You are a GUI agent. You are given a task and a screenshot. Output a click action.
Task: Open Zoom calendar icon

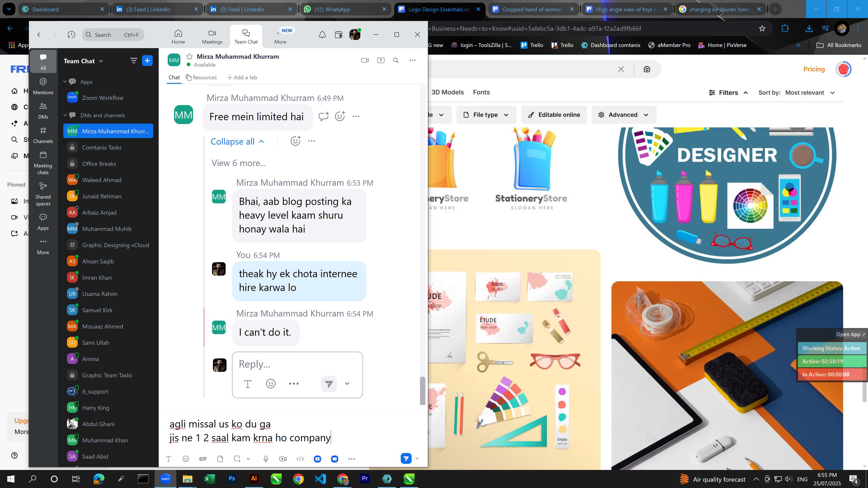pos(338,35)
